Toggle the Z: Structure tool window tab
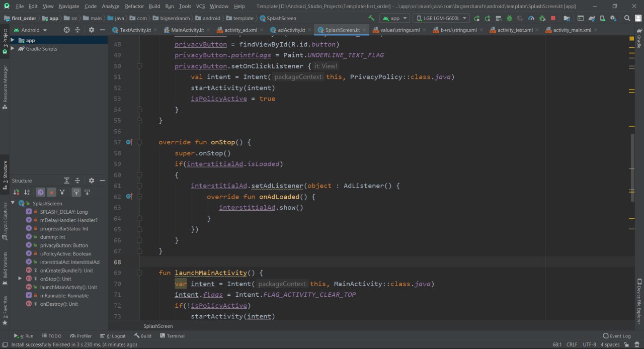This screenshot has height=349, width=644. [x=5, y=175]
